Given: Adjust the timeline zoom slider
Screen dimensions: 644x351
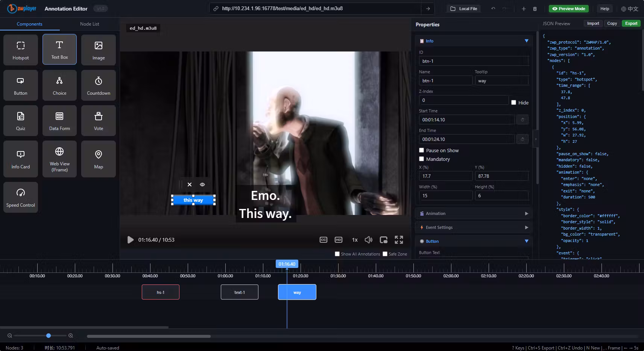Looking at the screenshot, I should tap(49, 336).
